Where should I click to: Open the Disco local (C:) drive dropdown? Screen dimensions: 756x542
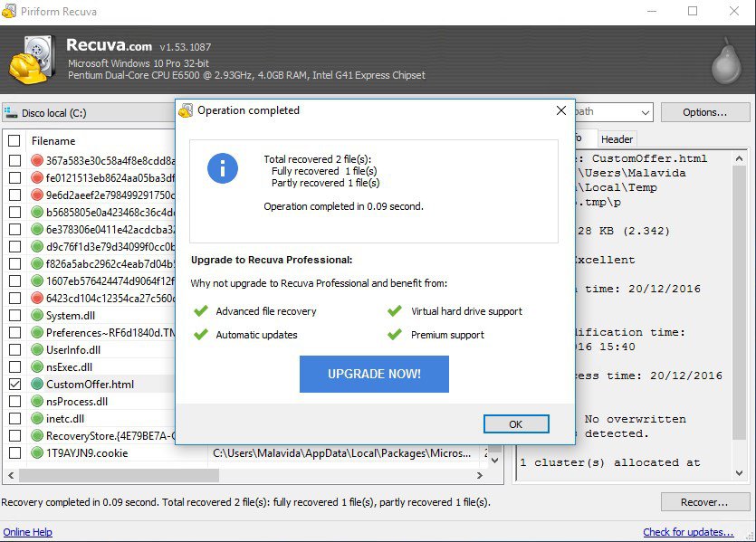pyautogui.click(x=91, y=113)
